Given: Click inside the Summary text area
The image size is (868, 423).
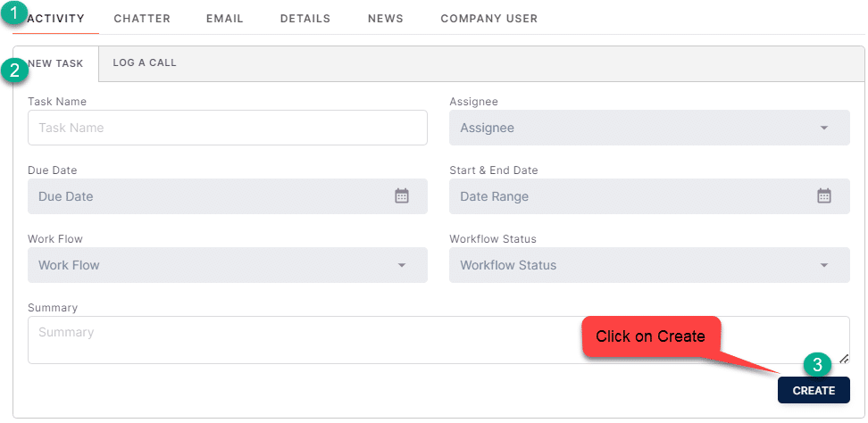Looking at the screenshot, I should (x=438, y=340).
